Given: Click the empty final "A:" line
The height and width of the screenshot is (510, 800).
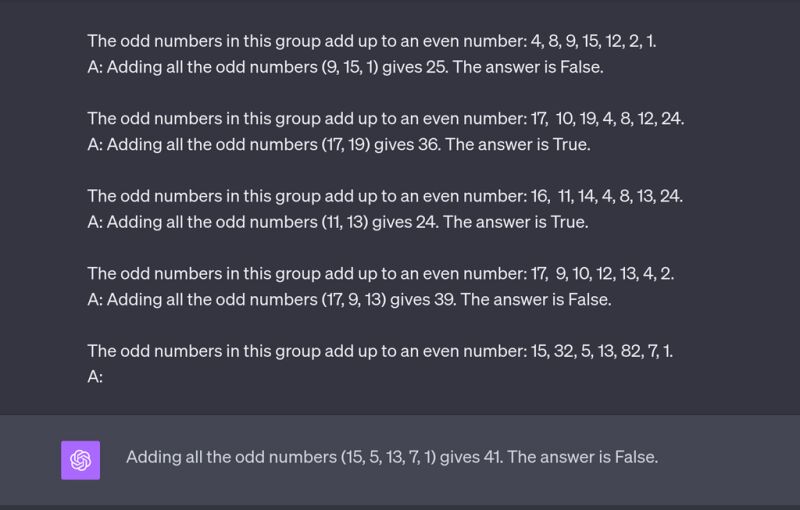Looking at the screenshot, I should 96,377.
